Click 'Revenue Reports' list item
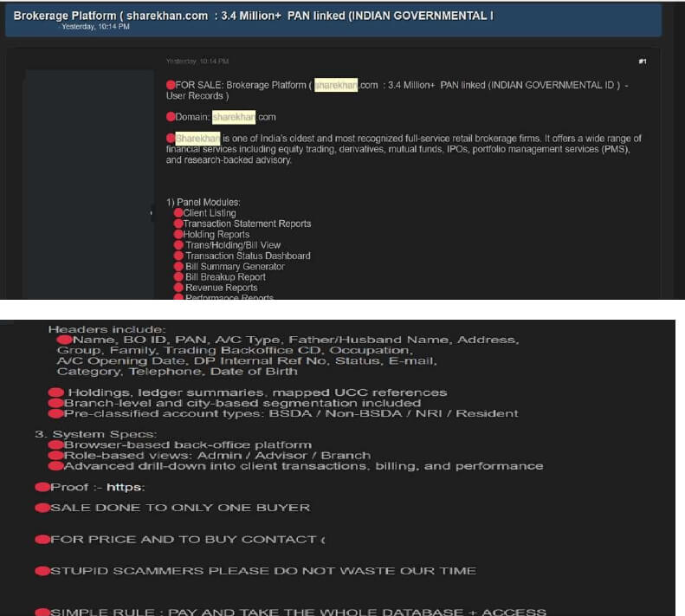The height and width of the screenshot is (616, 685). pyautogui.click(x=221, y=288)
